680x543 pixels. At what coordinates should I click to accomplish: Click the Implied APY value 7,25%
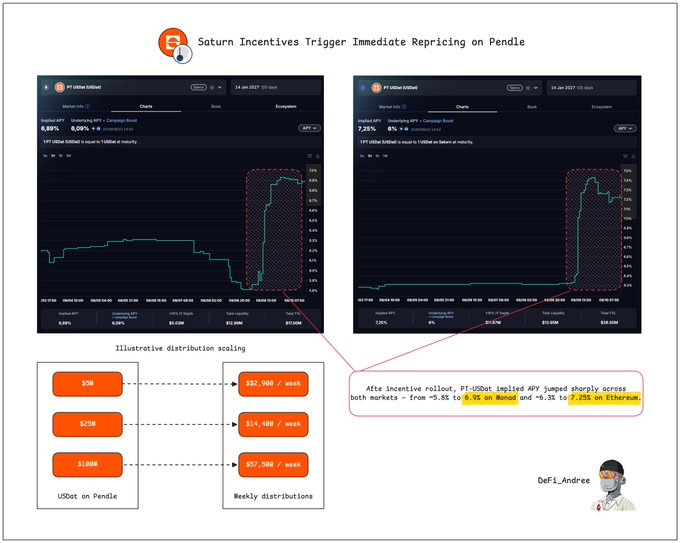tap(367, 129)
